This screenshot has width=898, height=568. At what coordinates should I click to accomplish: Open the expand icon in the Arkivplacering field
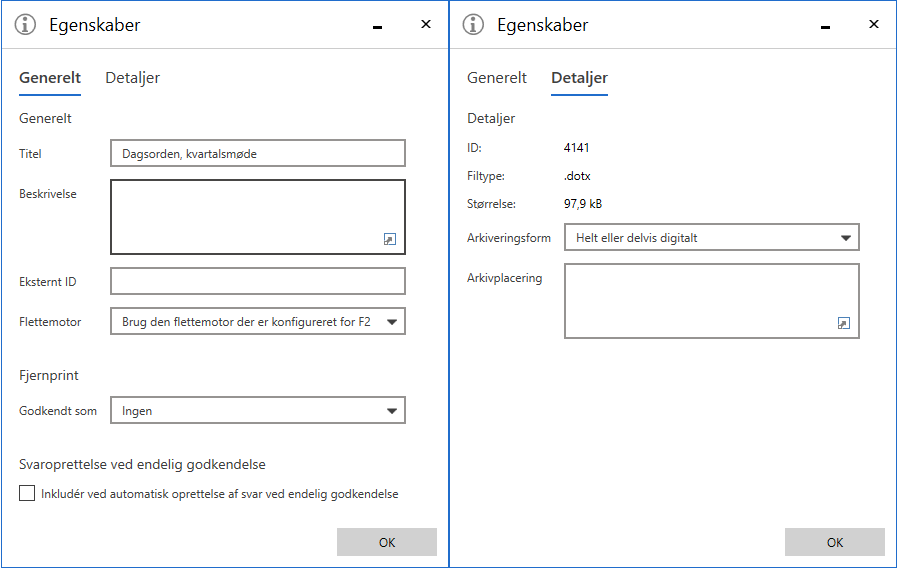click(x=844, y=323)
